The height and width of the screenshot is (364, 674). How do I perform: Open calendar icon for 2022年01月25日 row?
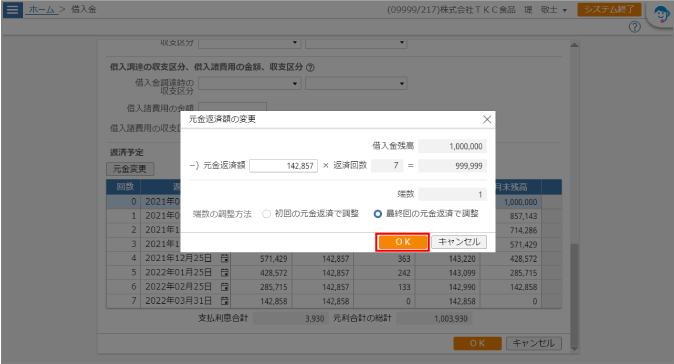(x=224, y=273)
